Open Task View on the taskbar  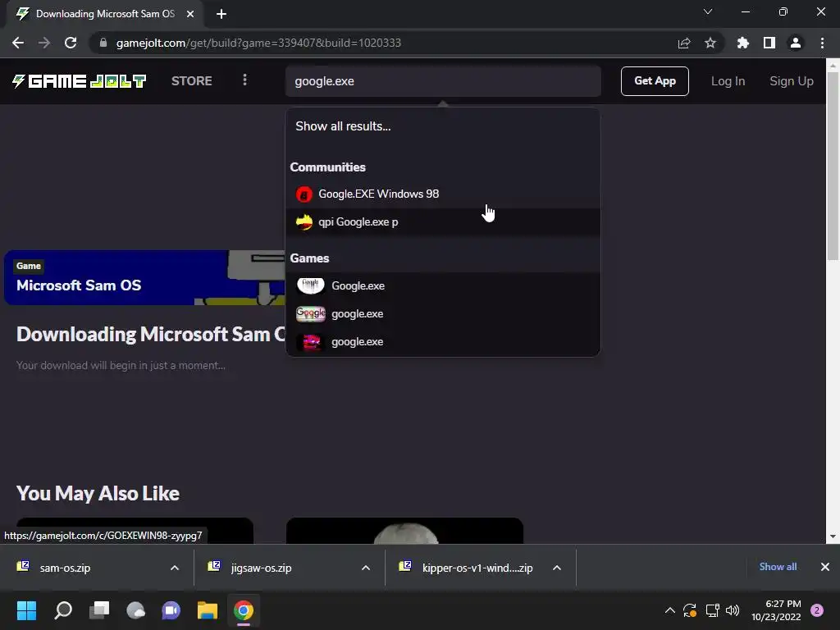pos(99,610)
